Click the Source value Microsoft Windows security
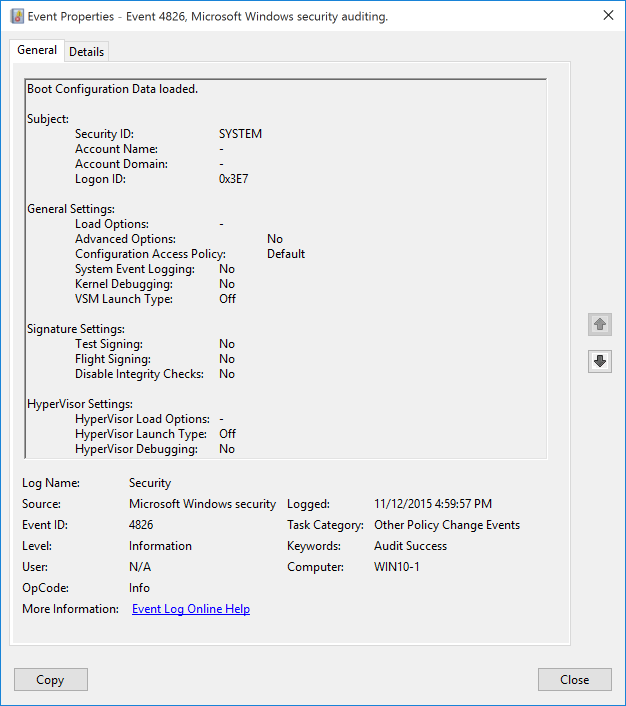Screen dimensions: 626x706 pyautogui.click(x=202, y=504)
